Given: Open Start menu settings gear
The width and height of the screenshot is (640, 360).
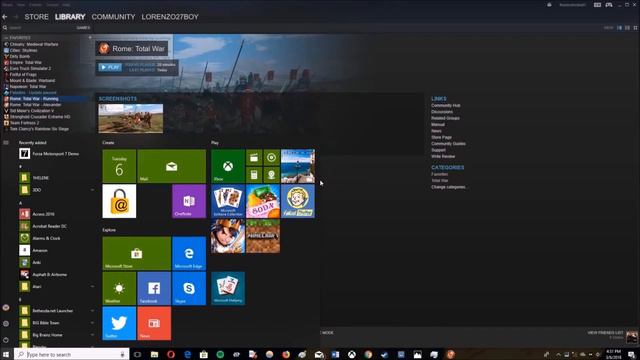Looking at the screenshot, I should point(6,323).
